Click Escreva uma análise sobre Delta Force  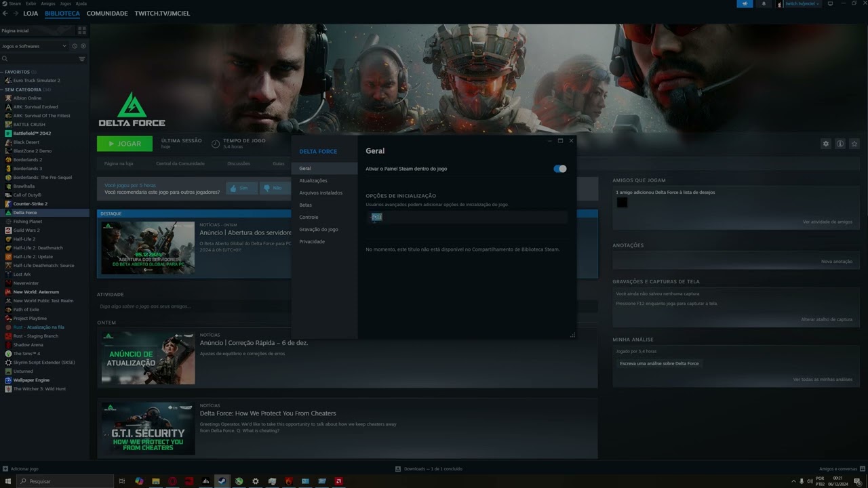[x=659, y=364]
